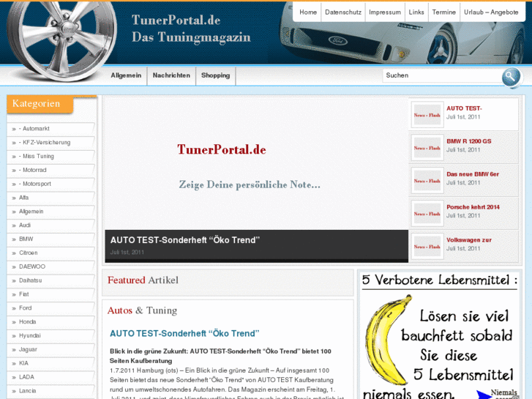Open Urlaub – Angebote menu item
The image size is (532, 399).
[x=491, y=12]
